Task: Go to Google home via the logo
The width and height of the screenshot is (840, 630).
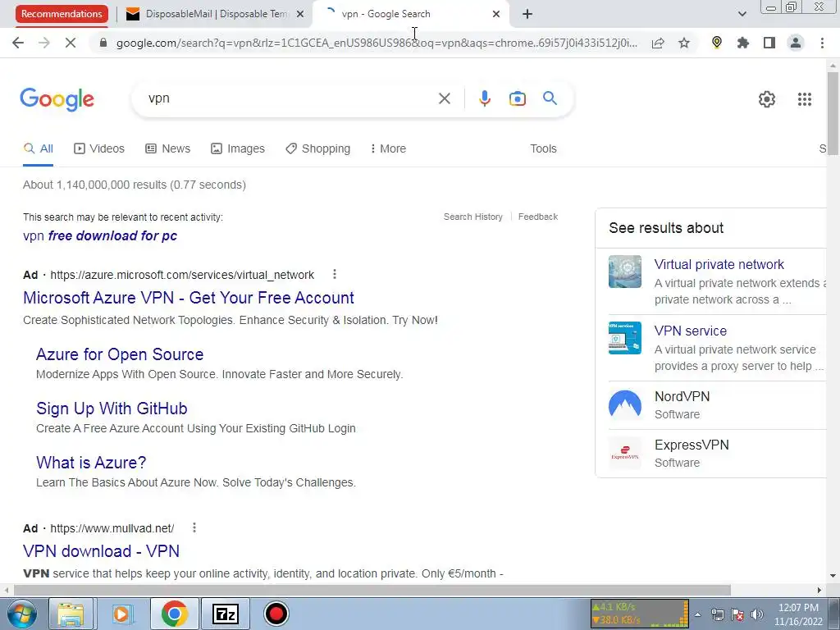Action: [57, 99]
